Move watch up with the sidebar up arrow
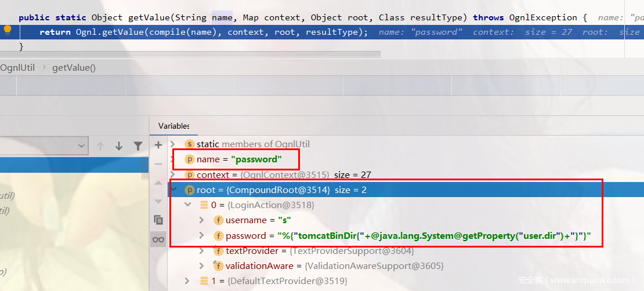 pos(158,183)
